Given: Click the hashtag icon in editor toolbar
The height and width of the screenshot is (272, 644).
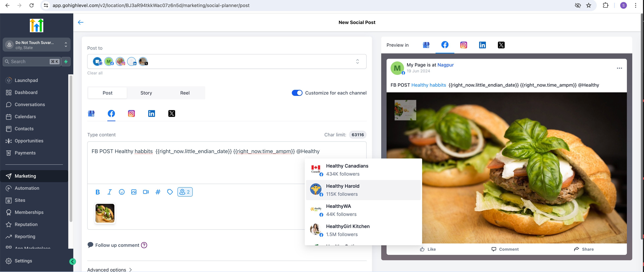Looking at the screenshot, I should [x=158, y=192].
